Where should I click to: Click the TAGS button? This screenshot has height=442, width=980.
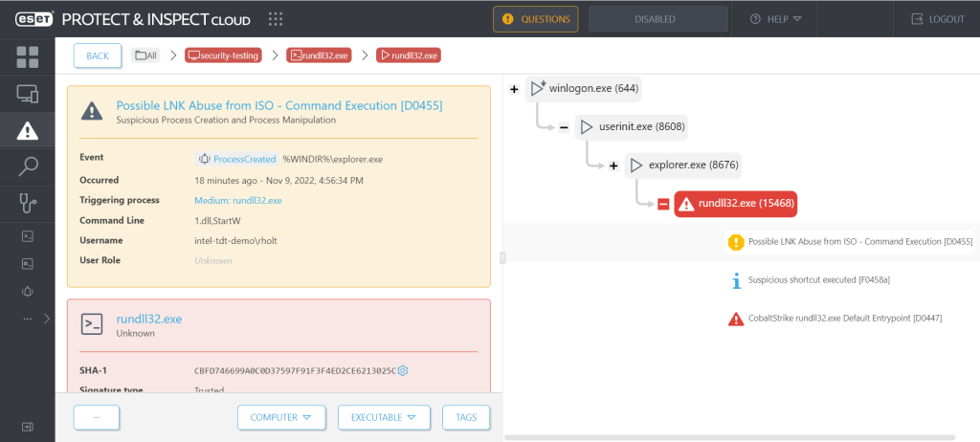pyautogui.click(x=466, y=418)
